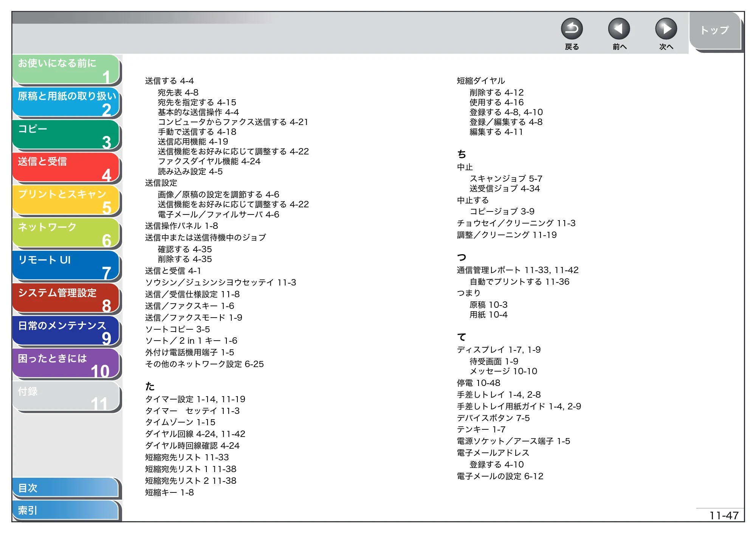Click the page number 11-47
The width and height of the screenshot is (756, 534).
(724, 515)
